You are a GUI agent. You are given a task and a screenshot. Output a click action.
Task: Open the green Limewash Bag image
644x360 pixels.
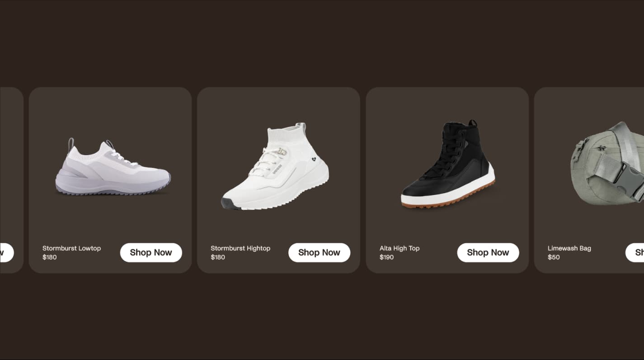click(607, 164)
